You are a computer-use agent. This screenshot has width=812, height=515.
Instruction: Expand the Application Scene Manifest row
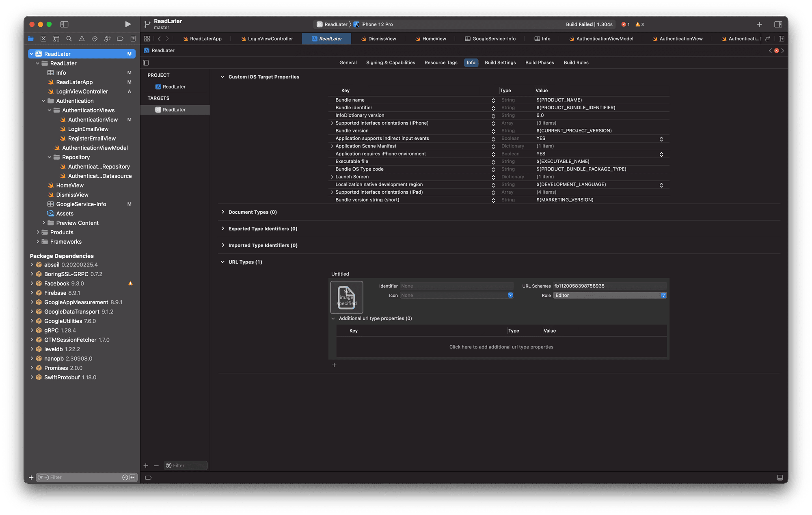pos(332,146)
